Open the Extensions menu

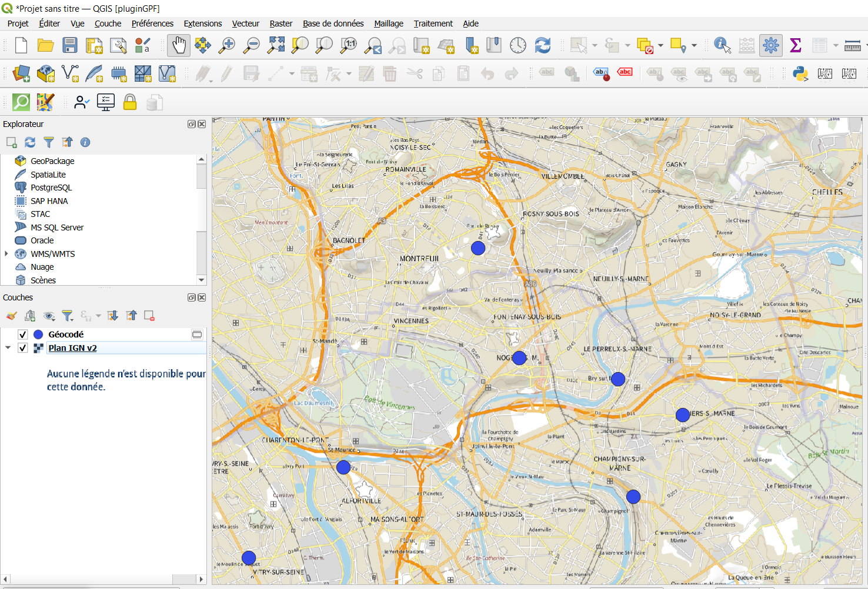202,24
